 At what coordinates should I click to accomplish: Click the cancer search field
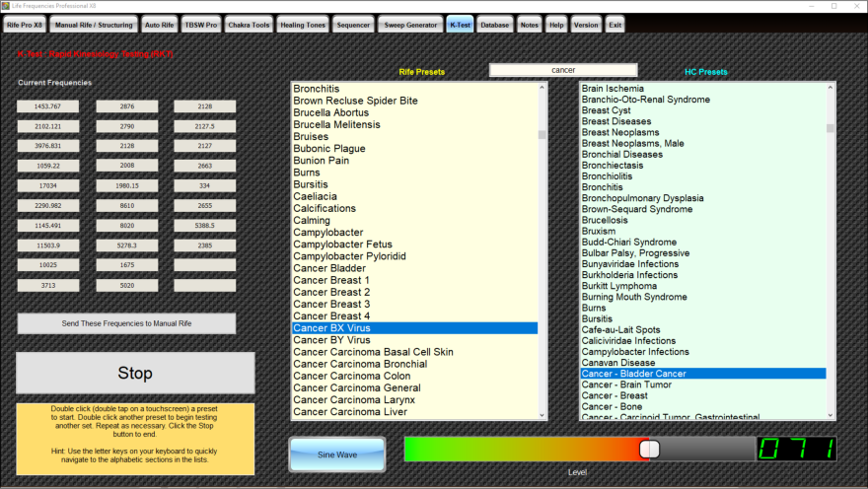[563, 70]
